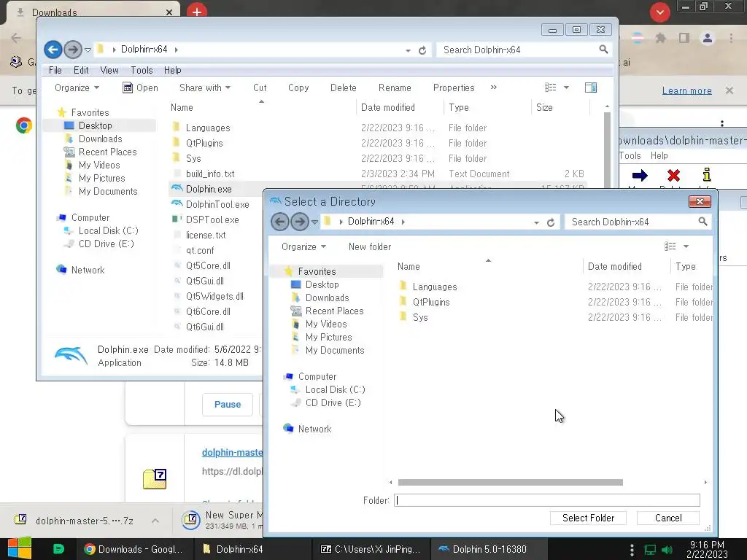The height and width of the screenshot is (560, 747).
Task: Open QtPlugins folder in Select a Directory dialog
Action: 431,302
